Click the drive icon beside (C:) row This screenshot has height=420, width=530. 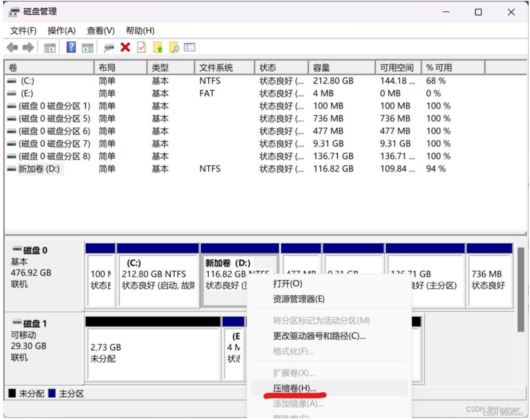click(12, 81)
